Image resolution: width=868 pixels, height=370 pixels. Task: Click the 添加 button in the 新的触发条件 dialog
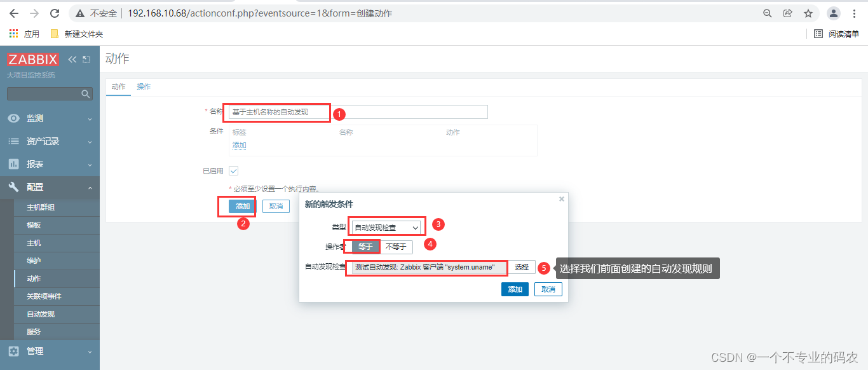[515, 289]
